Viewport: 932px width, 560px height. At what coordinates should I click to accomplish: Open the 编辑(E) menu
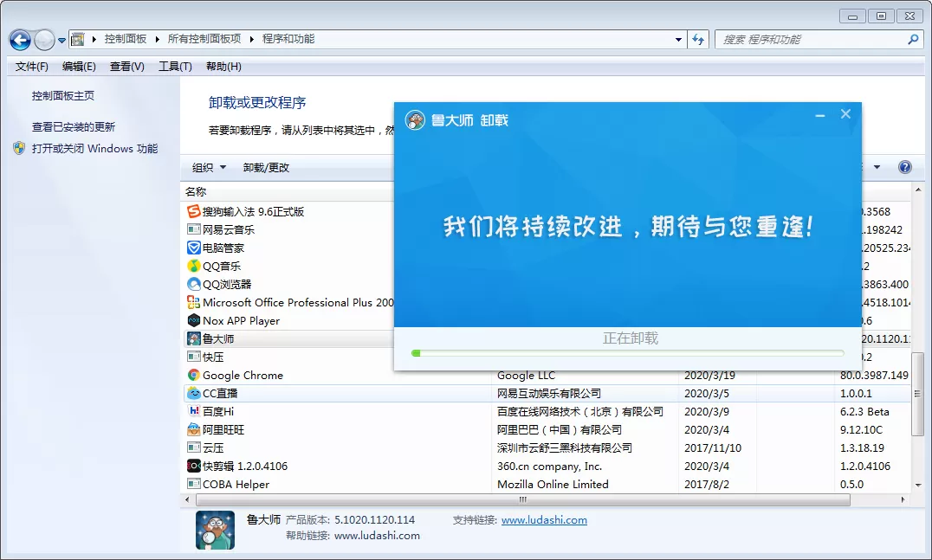[x=79, y=67]
